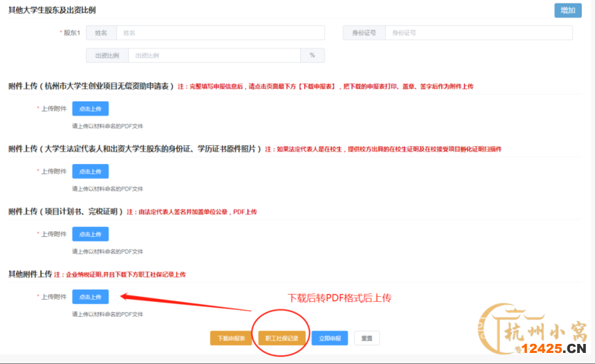Click the 姓名 label box before name field

click(x=101, y=33)
